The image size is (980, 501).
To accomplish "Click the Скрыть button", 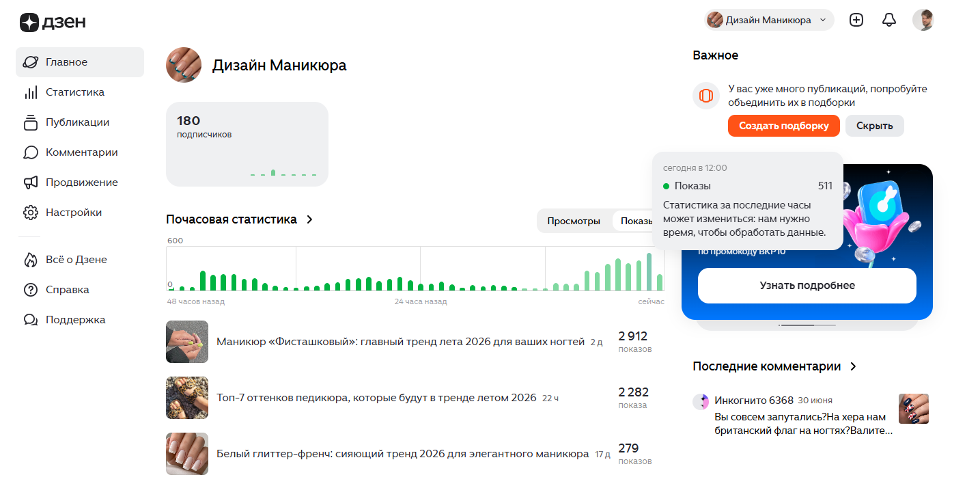I will [x=875, y=126].
